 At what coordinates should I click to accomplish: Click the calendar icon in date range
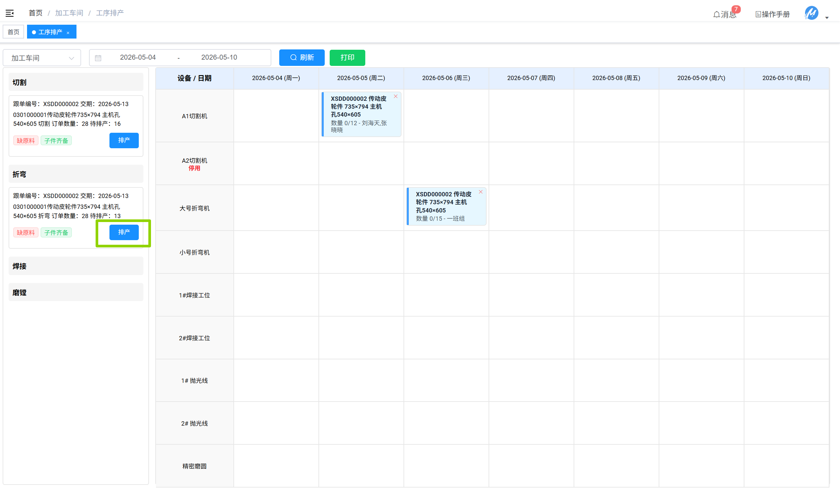point(98,58)
